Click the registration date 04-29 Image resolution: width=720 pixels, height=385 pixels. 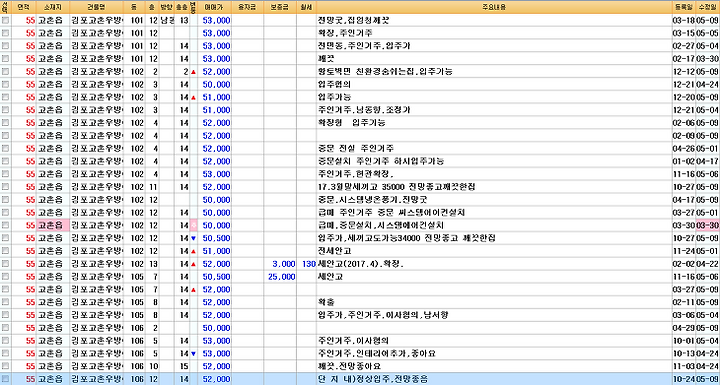[x=684, y=328]
